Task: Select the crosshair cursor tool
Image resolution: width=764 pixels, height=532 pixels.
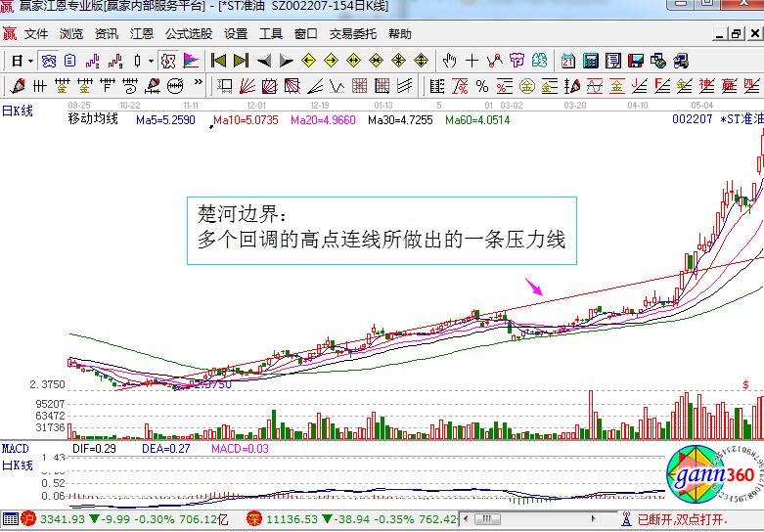Action: tap(473, 61)
